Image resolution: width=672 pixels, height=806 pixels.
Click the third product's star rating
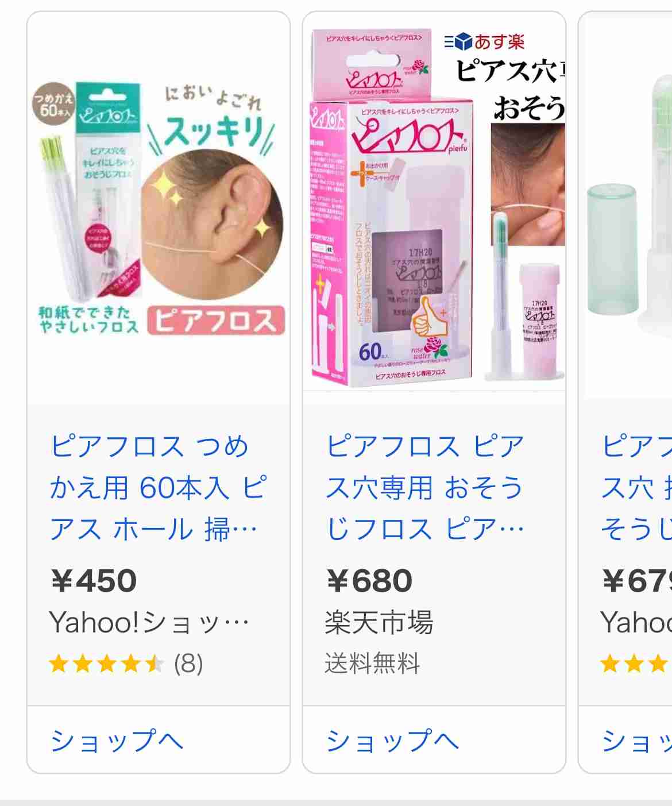pyautogui.click(x=635, y=664)
